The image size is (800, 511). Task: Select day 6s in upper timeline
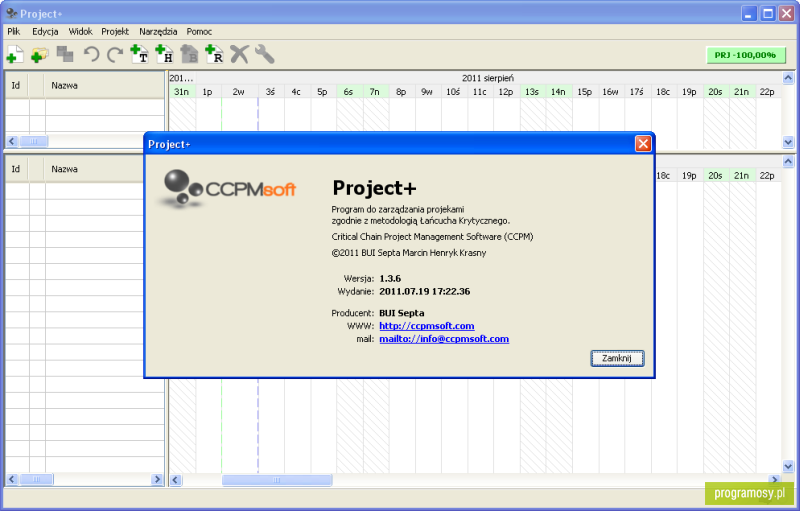pyautogui.click(x=348, y=92)
